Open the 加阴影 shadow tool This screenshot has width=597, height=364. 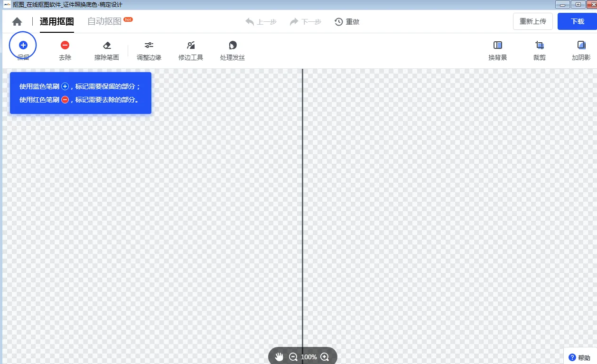(581, 50)
